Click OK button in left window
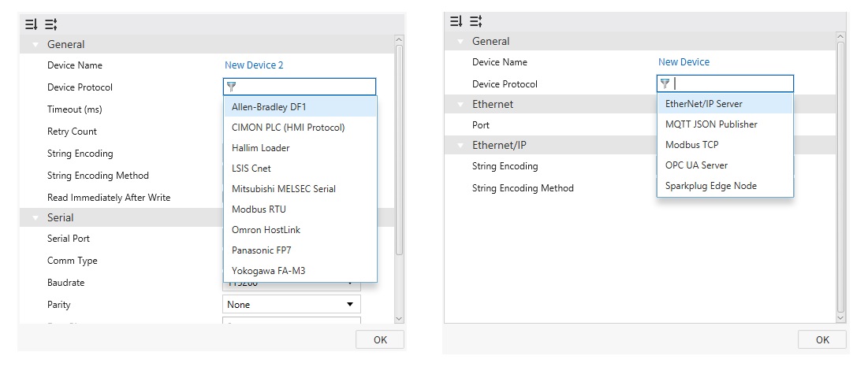868x378 pixels. tap(380, 340)
